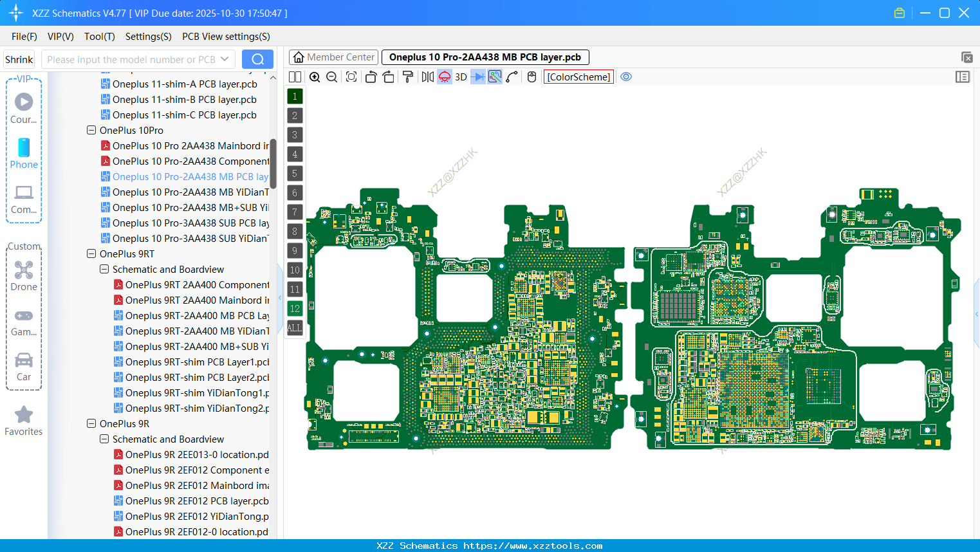Open the Tool(T) menu
Viewport: 980px width, 552px height.
coord(99,37)
